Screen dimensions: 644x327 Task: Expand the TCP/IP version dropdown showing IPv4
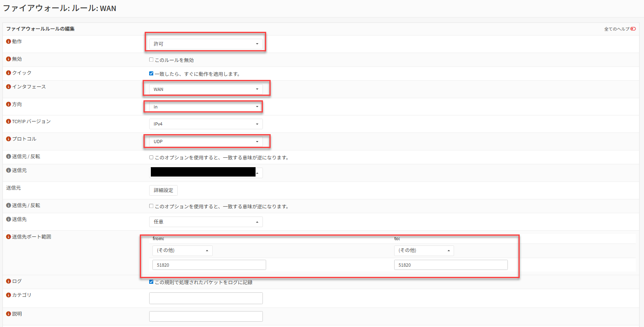click(206, 124)
